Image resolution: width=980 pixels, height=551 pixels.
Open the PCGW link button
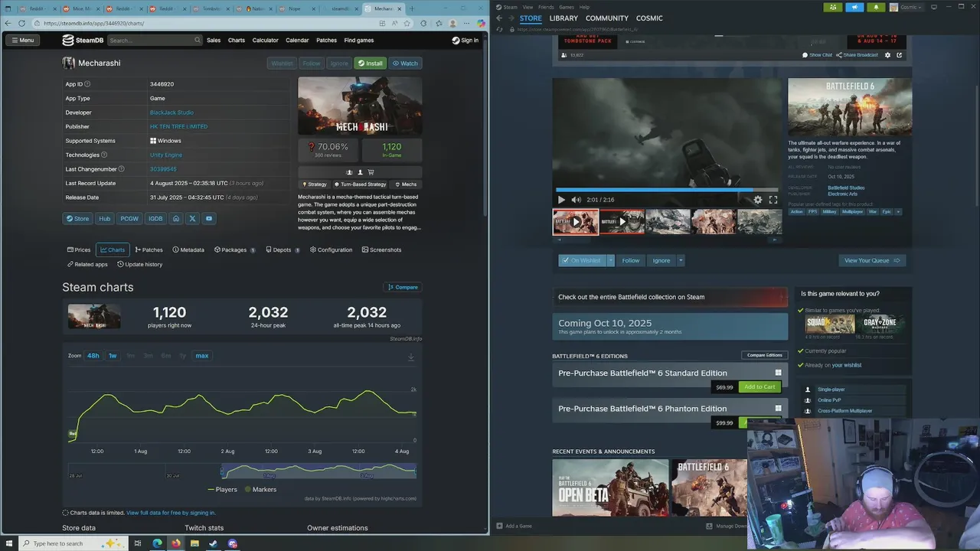point(129,218)
